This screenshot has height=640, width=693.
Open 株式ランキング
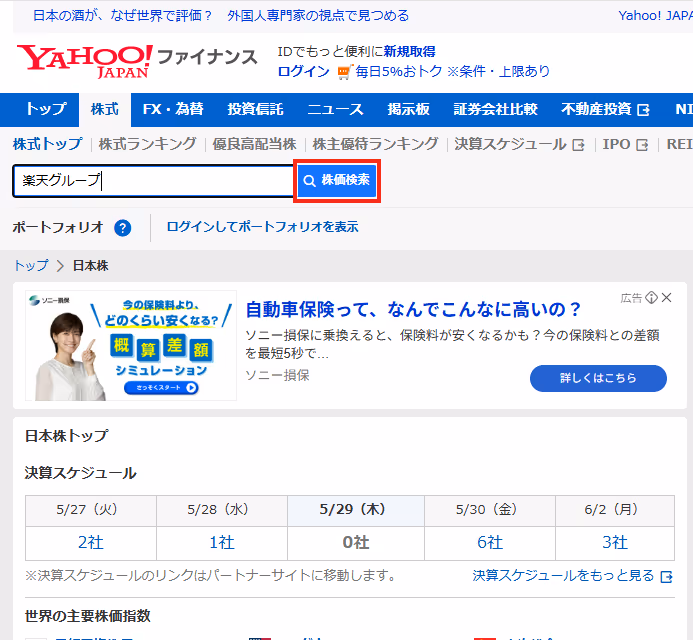click(x=147, y=144)
